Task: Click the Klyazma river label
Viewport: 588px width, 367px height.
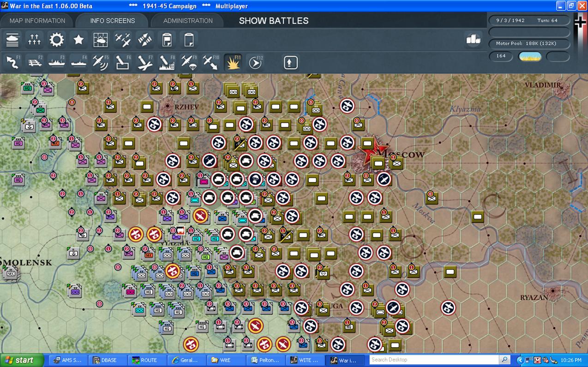Action: click(x=465, y=109)
